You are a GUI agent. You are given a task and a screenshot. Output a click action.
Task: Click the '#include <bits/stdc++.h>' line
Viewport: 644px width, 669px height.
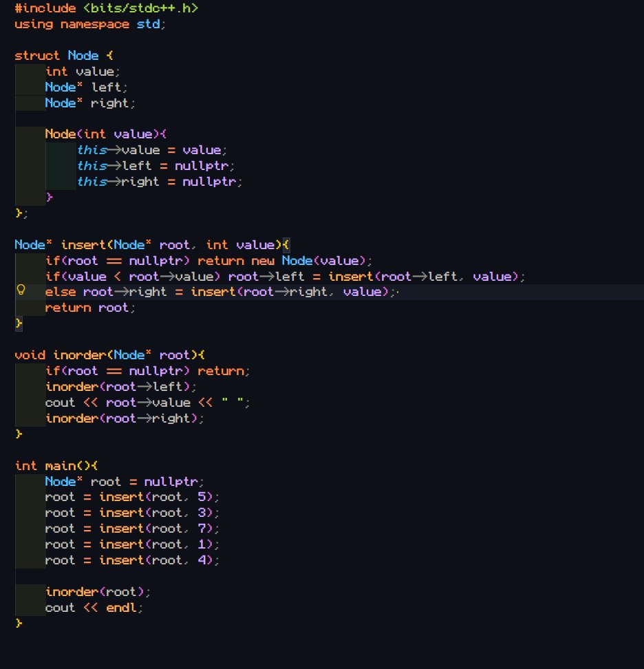106,8
